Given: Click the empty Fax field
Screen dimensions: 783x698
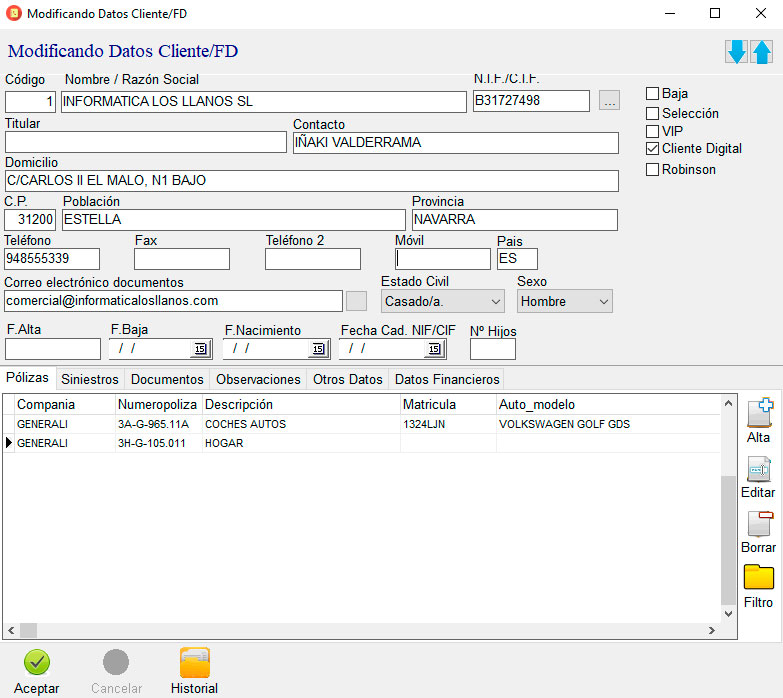Looking at the screenshot, I should pyautogui.click(x=182, y=259).
